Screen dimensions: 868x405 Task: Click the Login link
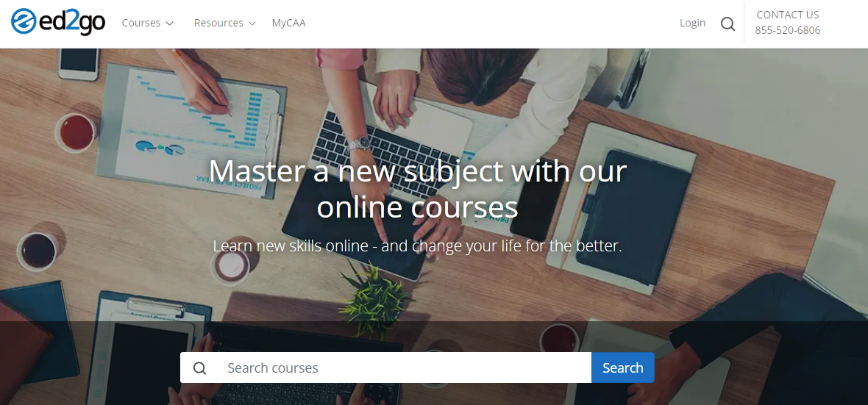coord(692,23)
